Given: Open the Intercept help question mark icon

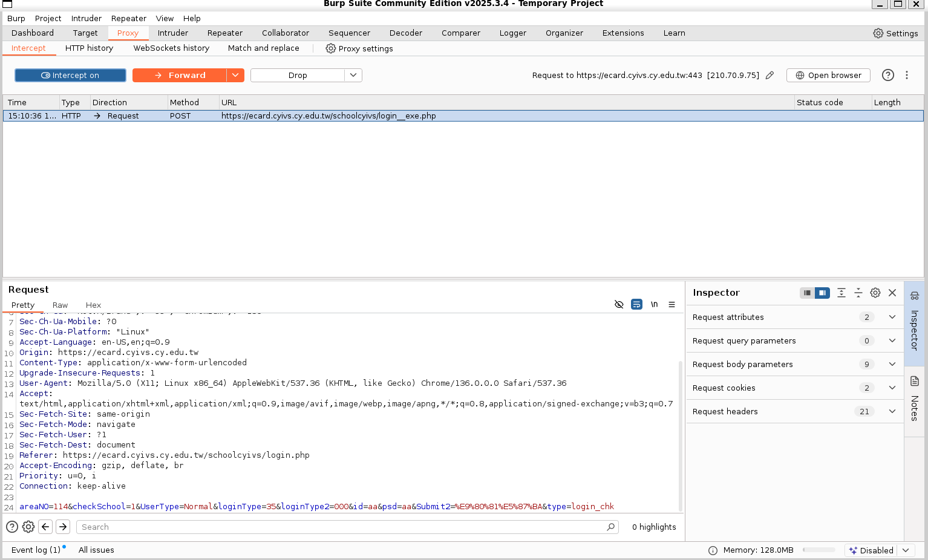Looking at the screenshot, I should (888, 75).
